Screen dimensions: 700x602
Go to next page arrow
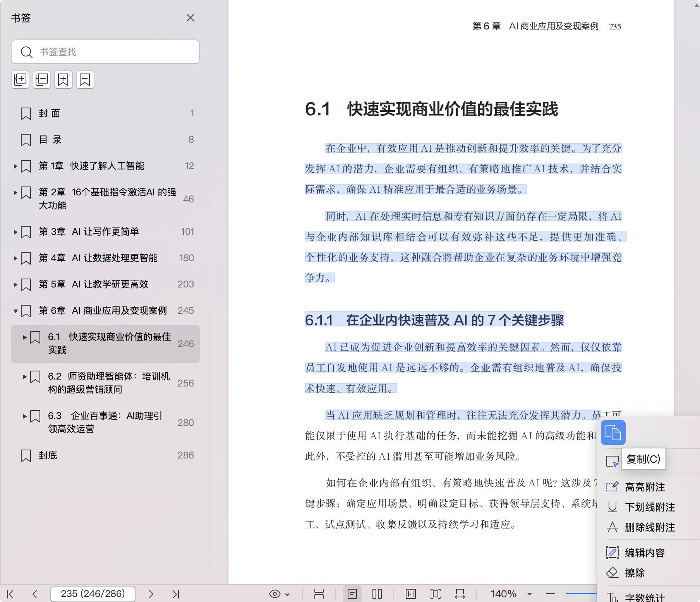point(151,594)
